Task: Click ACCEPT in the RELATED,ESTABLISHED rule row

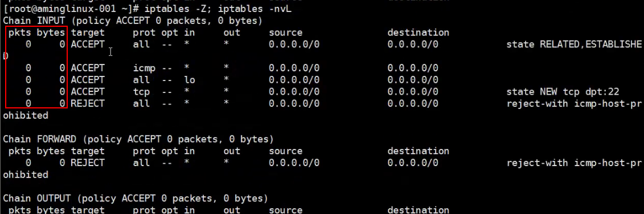Action: pos(88,45)
